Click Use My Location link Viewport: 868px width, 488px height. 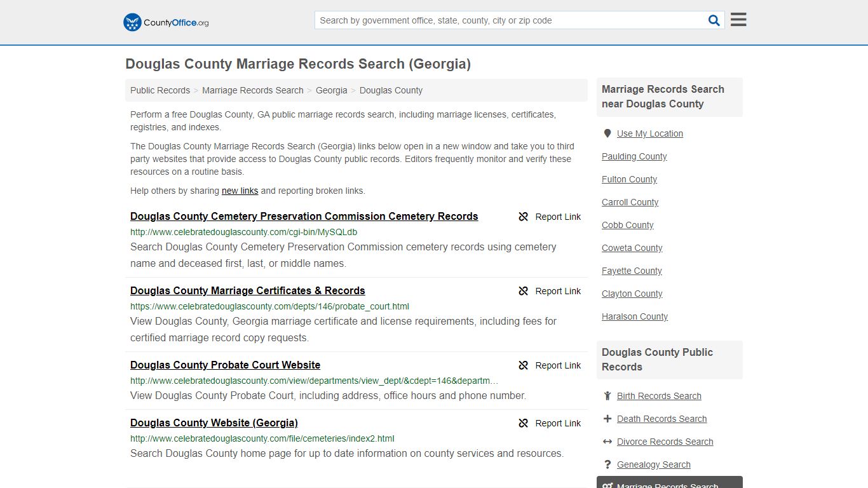[x=650, y=133]
